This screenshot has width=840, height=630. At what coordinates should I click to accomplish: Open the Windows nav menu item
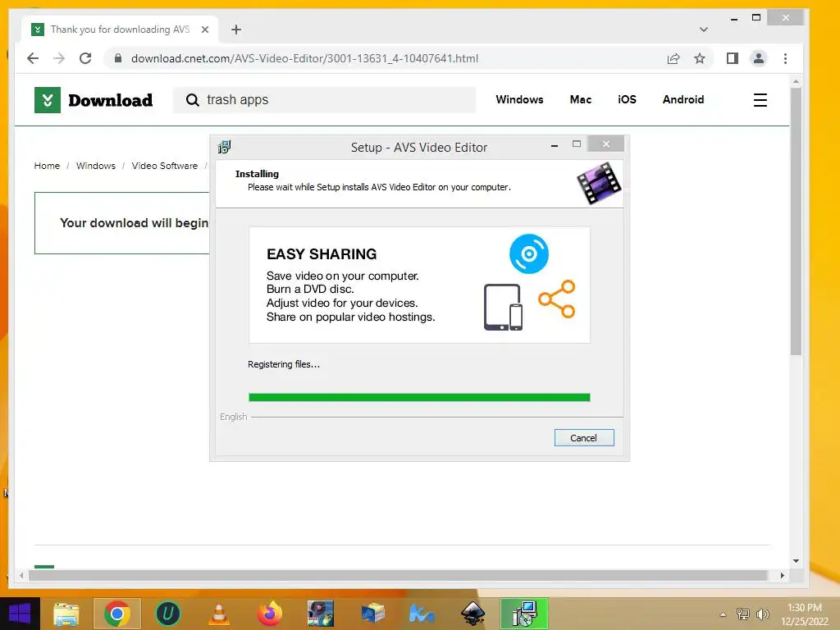click(519, 99)
